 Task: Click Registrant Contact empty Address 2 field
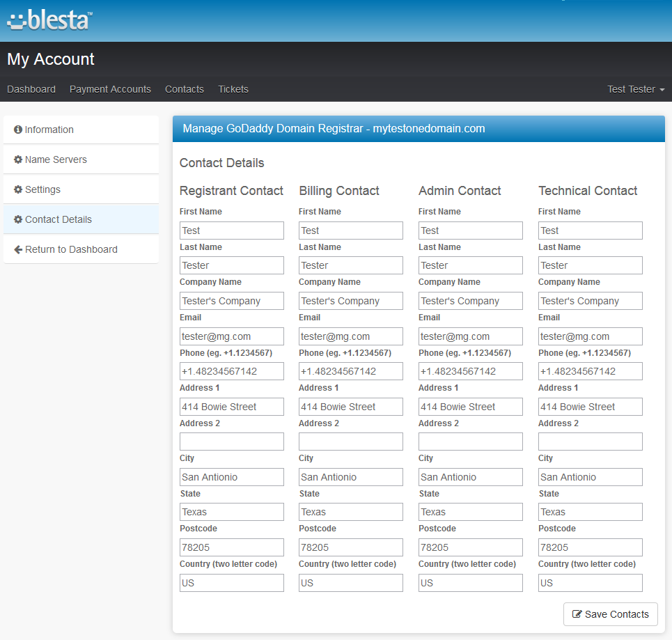(x=232, y=442)
